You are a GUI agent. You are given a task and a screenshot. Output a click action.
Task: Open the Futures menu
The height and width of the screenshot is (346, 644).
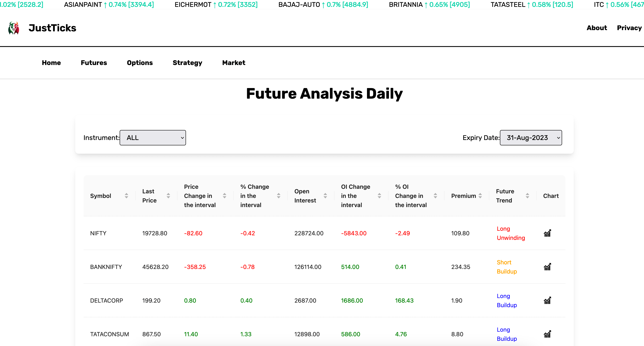94,63
